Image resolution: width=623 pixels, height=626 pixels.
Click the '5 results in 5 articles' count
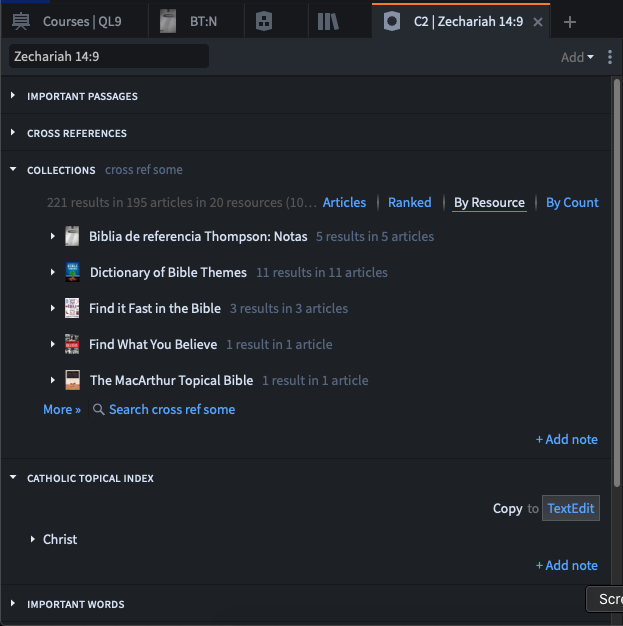pos(375,236)
